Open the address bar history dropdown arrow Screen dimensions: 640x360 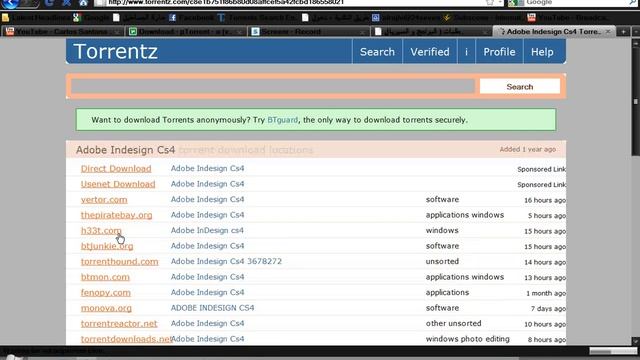tap(500, 3)
